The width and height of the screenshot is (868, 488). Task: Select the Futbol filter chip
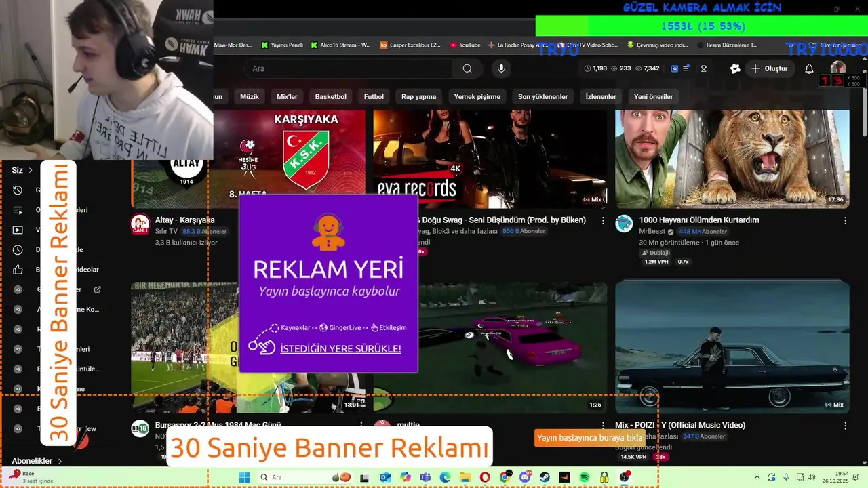point(374,96)
